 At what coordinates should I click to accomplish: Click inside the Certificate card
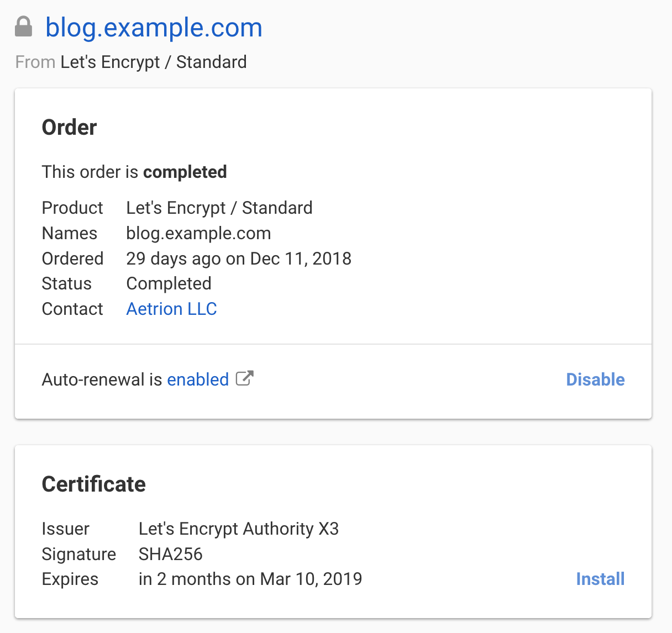click(x=334, y=530)
